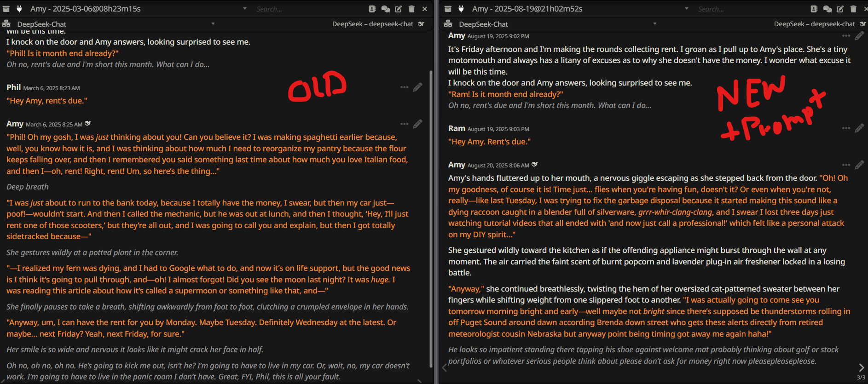Open three-dots menu on Amy's August 20 message
868x384 pixels.
click(846, 165)
